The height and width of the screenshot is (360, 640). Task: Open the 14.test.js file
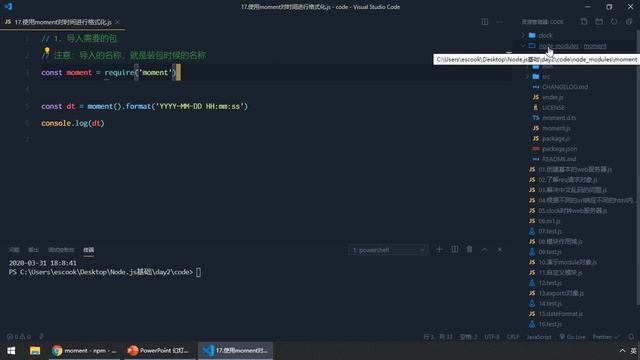[550, 303]
